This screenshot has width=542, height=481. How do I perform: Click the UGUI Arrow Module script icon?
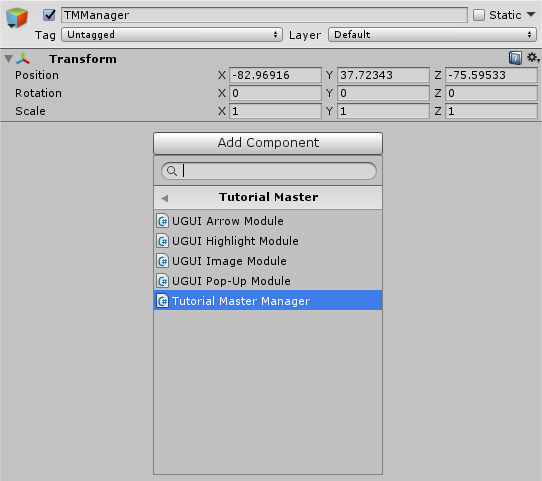tap(162, 221)
